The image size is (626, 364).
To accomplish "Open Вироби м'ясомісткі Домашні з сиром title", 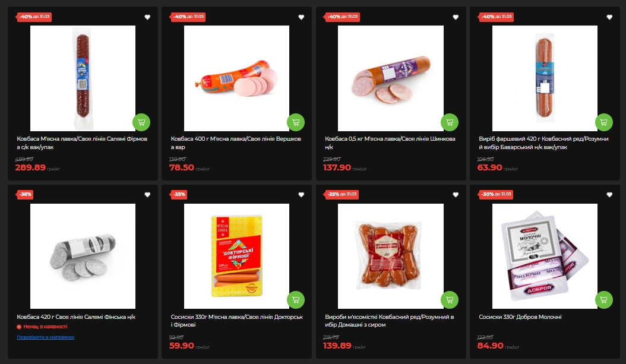I will pos(389,321).
